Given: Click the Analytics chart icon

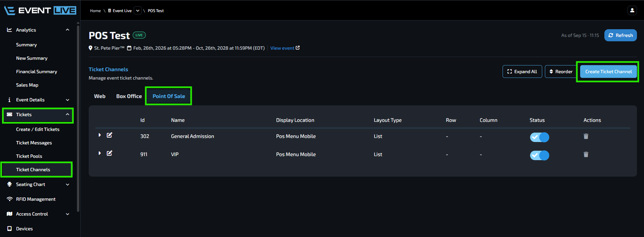Looking at the screenshot, I should (x=9, y=30).
